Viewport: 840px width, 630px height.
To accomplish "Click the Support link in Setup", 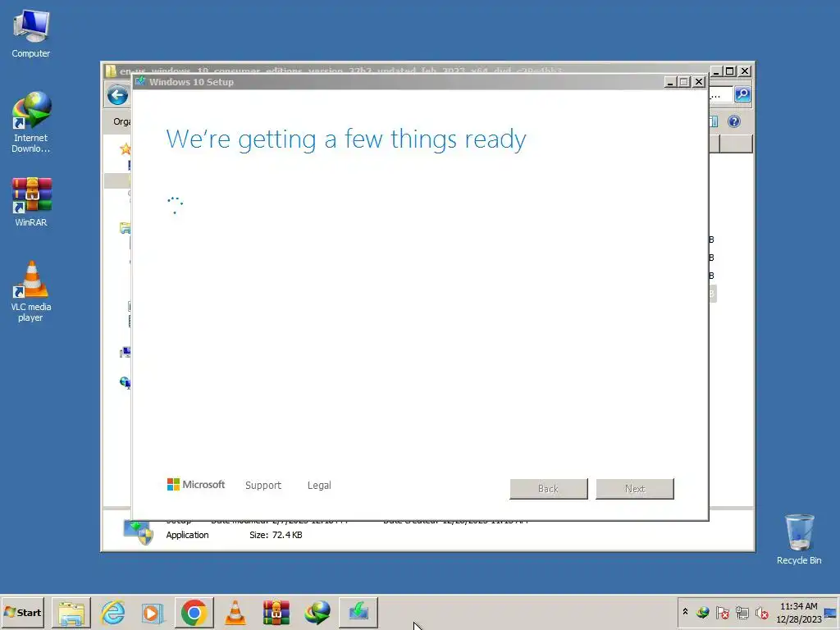I will coord(263,486).
